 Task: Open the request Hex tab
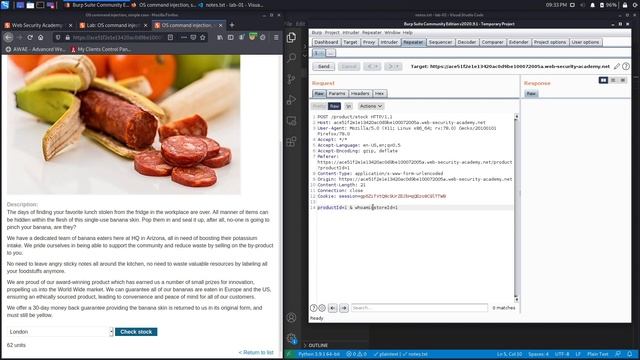tap(379, 93)
